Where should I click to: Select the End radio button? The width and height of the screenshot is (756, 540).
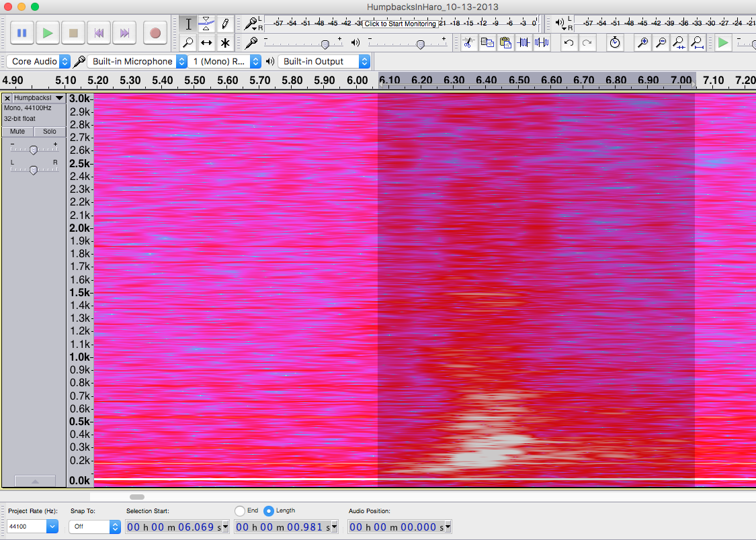click(x=240, y=511)
